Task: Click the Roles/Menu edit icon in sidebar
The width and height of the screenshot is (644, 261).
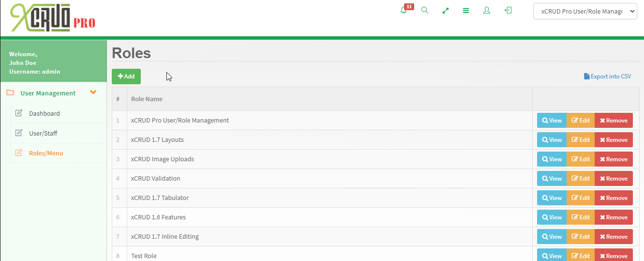Action: pos(19,153)
